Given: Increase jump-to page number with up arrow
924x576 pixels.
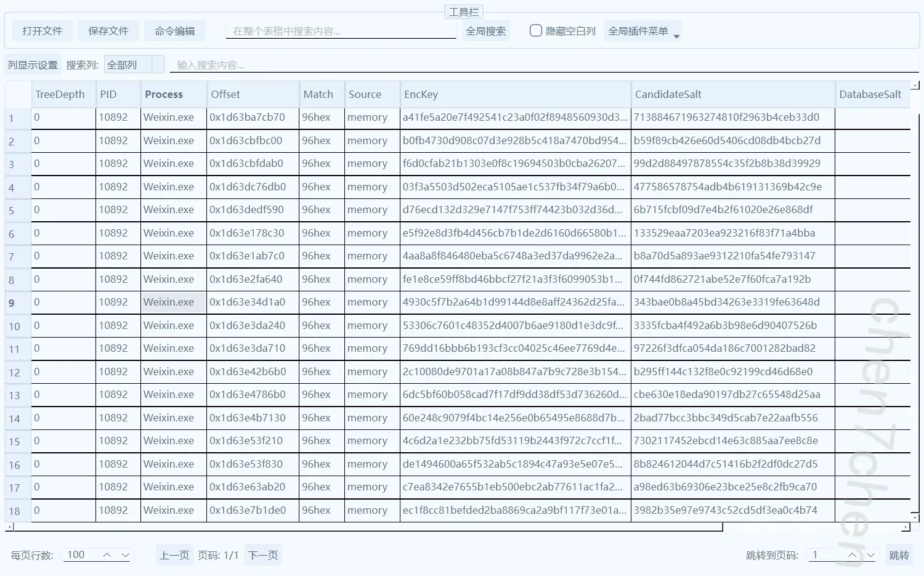Looking at the screenshot, I should tap(852, 555).
